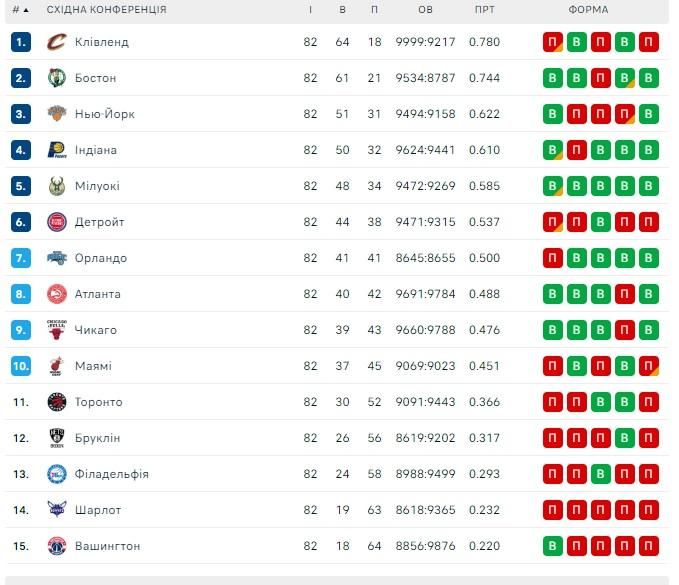This screenshot has height=585, width=679.
Task: Sort standings by the ПРТ column
Action: pos(484,10)
